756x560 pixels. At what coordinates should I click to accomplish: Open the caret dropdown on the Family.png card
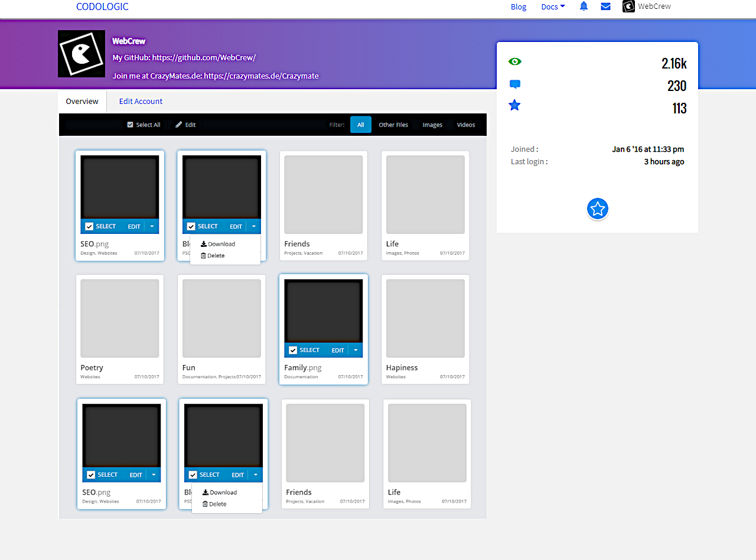click(356, 350)
